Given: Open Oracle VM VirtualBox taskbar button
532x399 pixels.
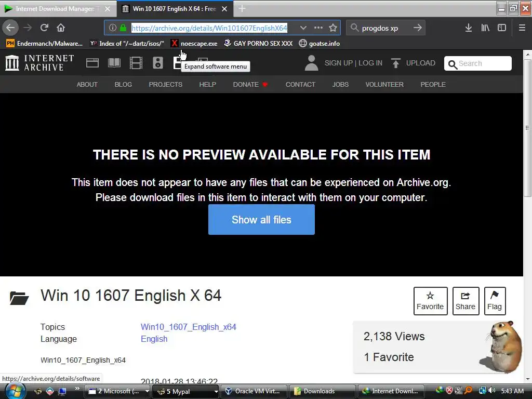Looking at the screenshot, I should coord(254,391).
